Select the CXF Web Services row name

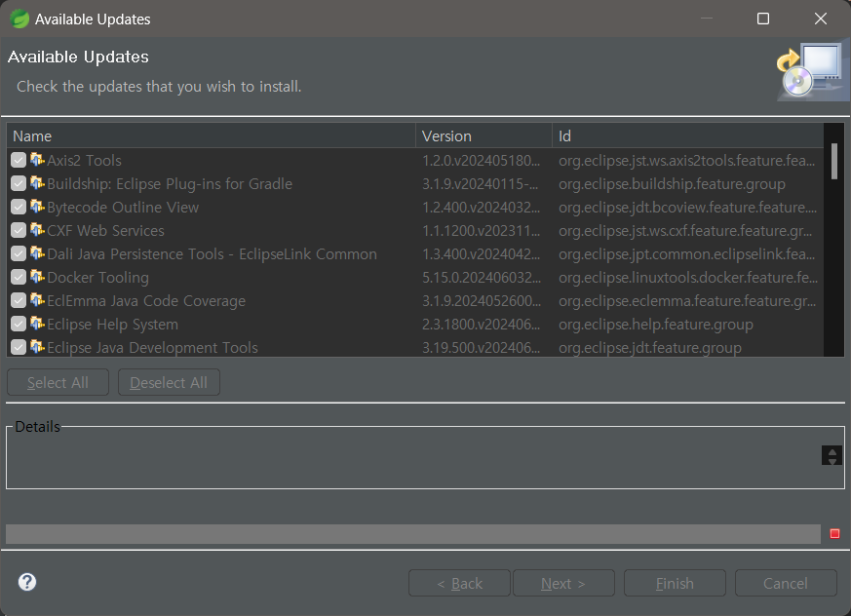(x=105, y=231)
